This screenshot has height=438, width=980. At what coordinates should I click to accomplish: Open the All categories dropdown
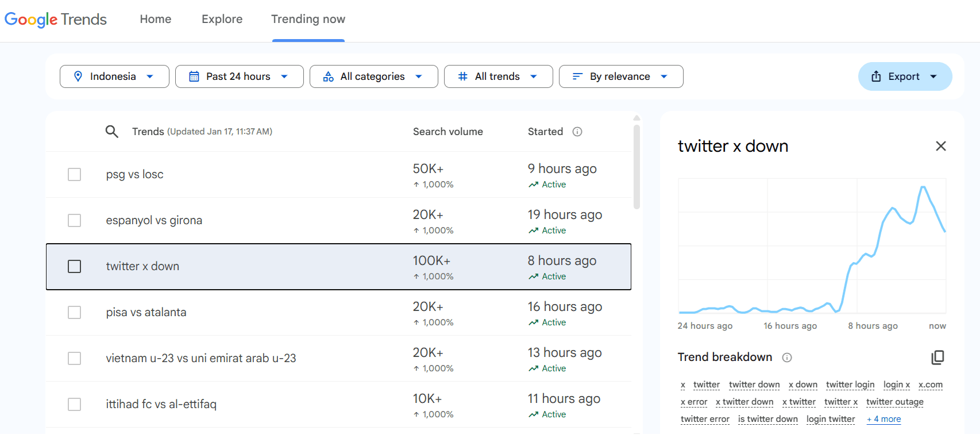click(x=373, y=76)
